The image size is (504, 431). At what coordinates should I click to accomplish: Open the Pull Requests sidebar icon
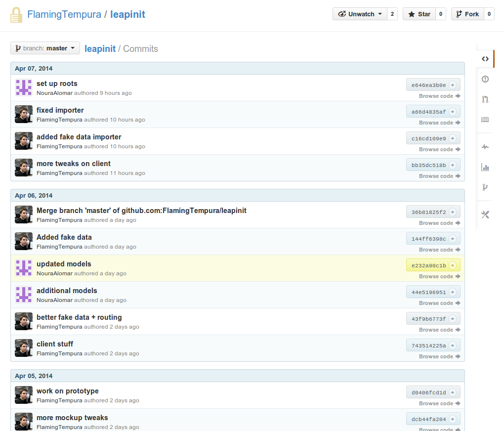pos(485,99)
